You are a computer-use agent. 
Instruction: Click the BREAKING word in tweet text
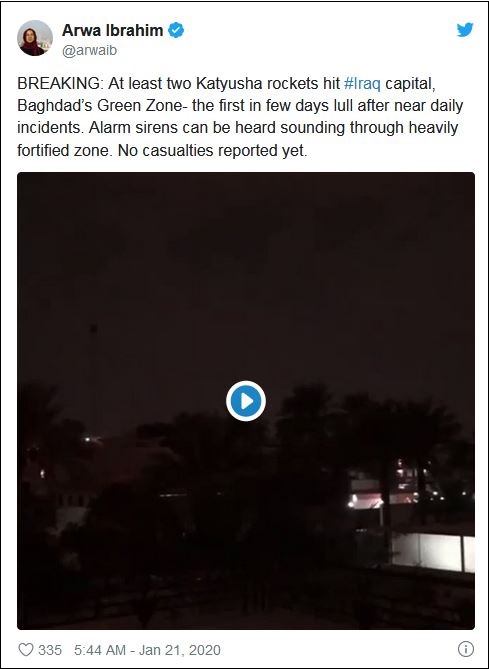click(x=60, y=84)
